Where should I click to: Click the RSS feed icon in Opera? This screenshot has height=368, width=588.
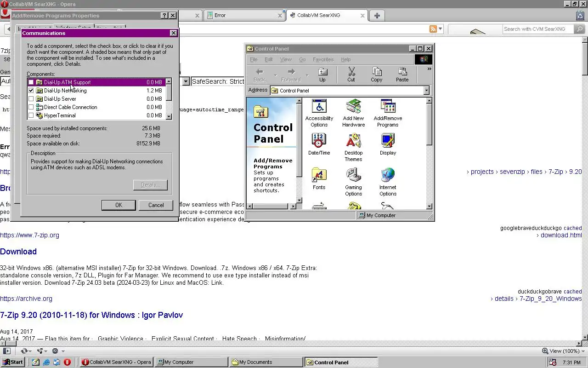tap(433, 29)
